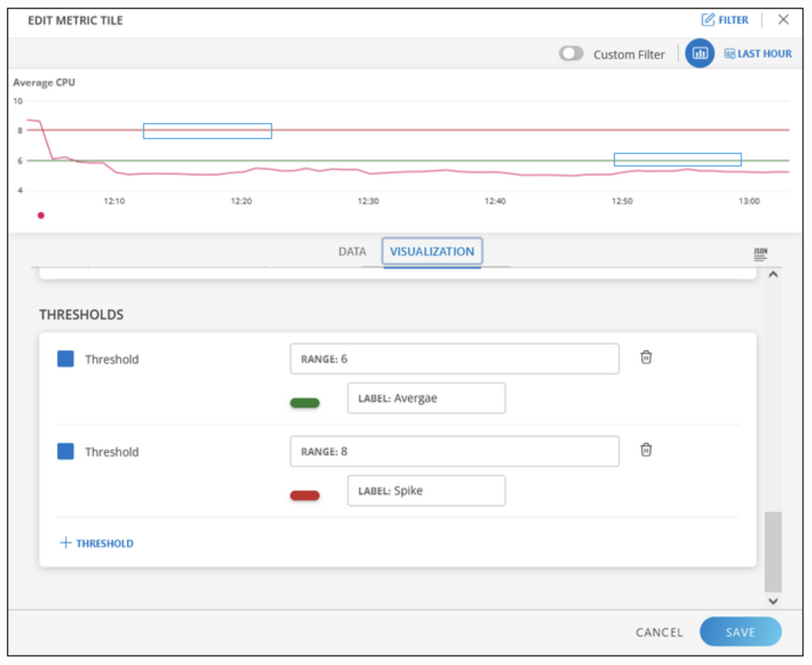Delete the Range 8 Spike threshold
Viewport: 812px width, 665px height.
click(x=646, y=450)
